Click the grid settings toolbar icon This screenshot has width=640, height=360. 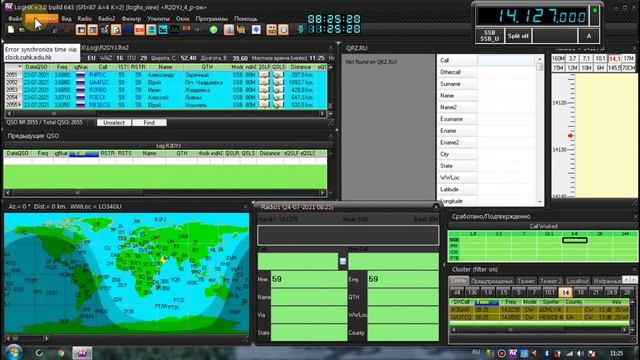[271, 30]
